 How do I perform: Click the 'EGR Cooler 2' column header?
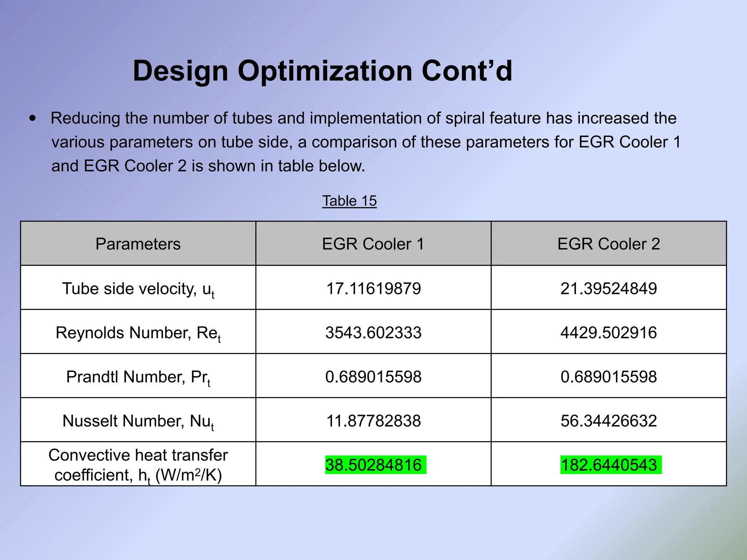click(x=609, y=244)
